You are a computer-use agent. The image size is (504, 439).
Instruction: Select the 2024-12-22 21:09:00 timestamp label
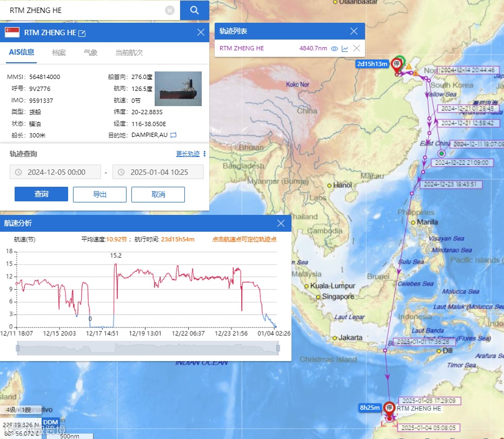point(462,162)
